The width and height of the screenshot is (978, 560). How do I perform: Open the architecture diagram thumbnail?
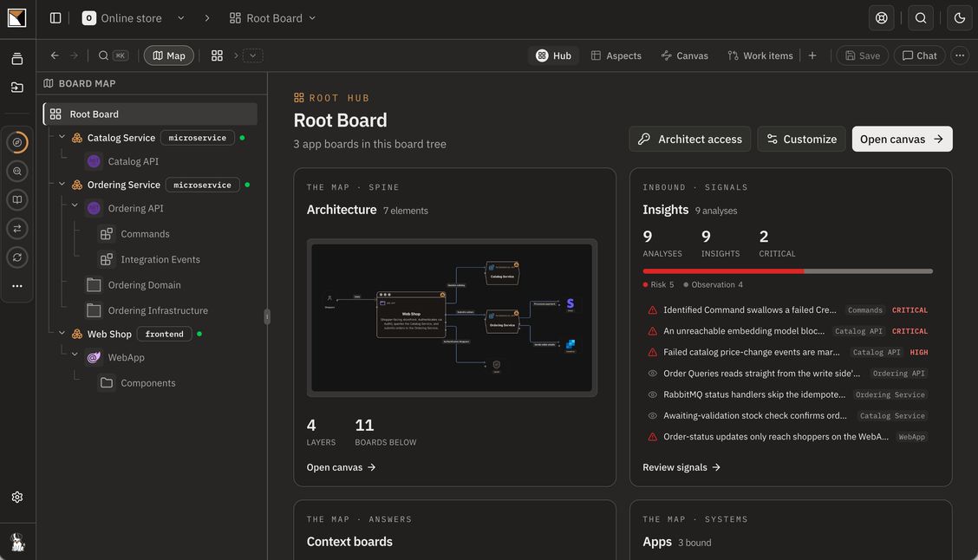point(453,318)
